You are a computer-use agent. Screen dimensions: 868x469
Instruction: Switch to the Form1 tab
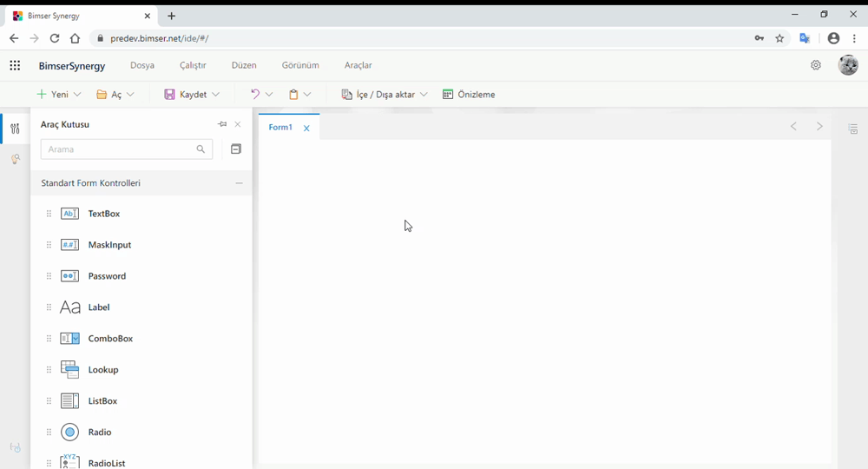coord(280,128)
